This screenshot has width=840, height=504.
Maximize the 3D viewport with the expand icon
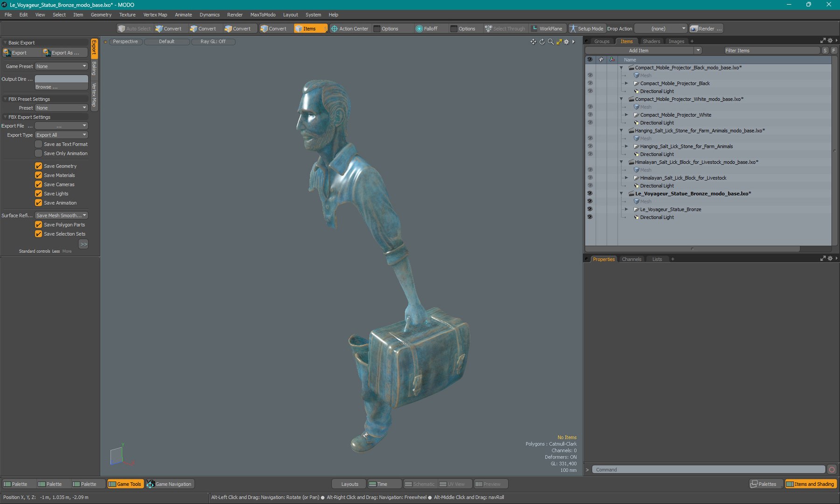coord(559,42)
